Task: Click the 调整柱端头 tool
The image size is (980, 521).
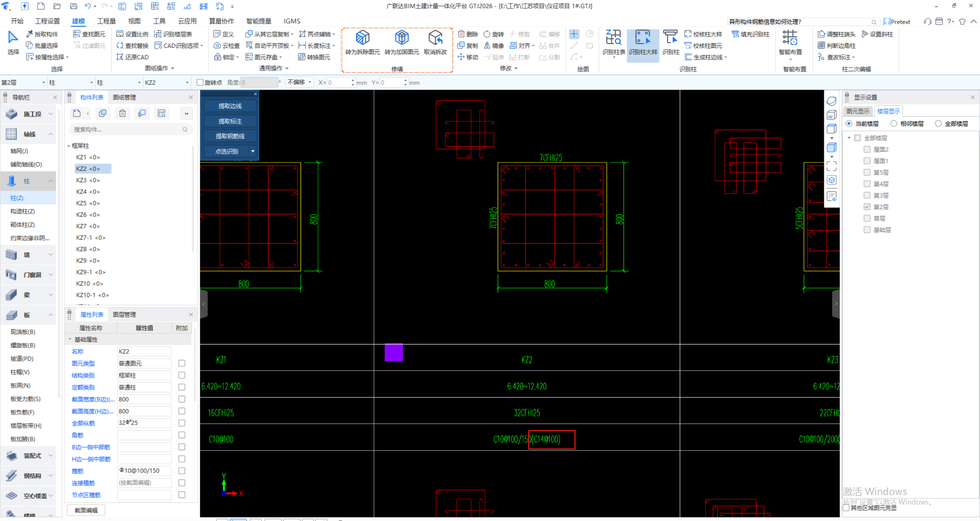Action: [836, 34]
